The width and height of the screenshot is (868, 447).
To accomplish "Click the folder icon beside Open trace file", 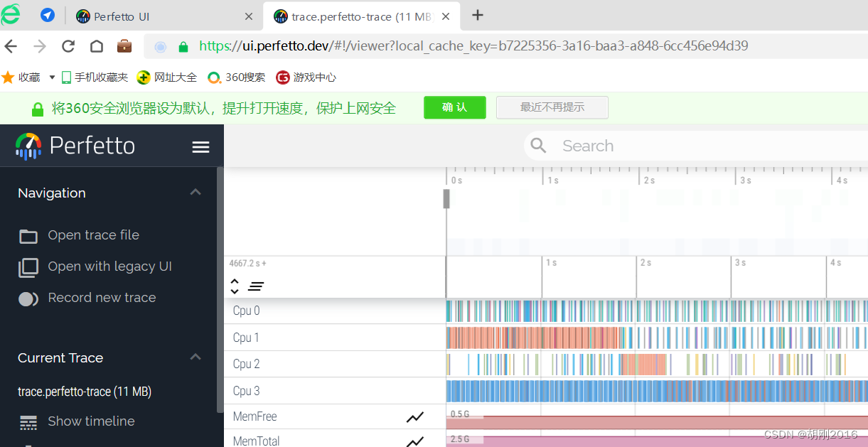I will point(28,236).
